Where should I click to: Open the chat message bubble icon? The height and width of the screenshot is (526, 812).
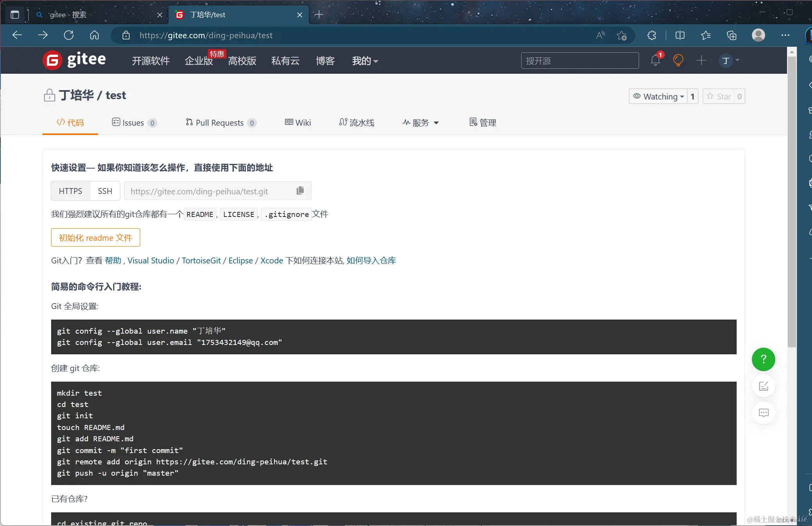763,413
